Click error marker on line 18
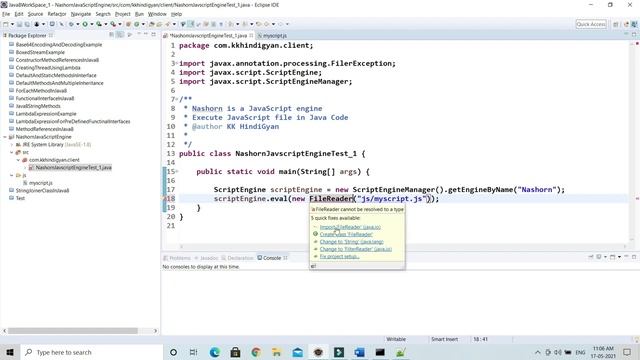Viewport: 640px width, 360px height. 165,199
